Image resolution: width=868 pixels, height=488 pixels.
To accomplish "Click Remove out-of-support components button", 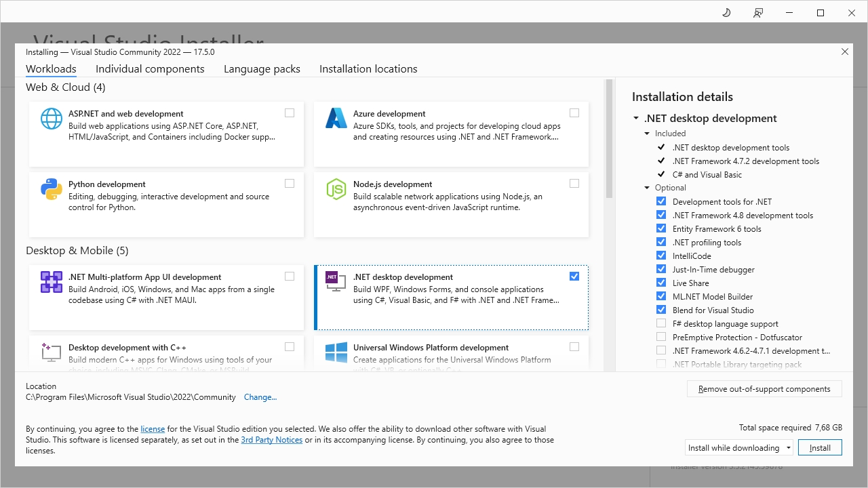I will [764, 389].
